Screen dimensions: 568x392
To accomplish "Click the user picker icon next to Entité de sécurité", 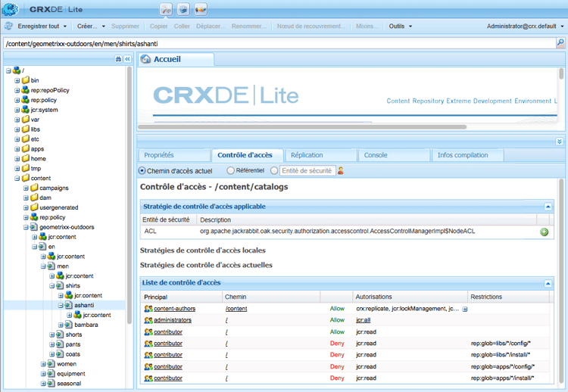I will (341, 170).
